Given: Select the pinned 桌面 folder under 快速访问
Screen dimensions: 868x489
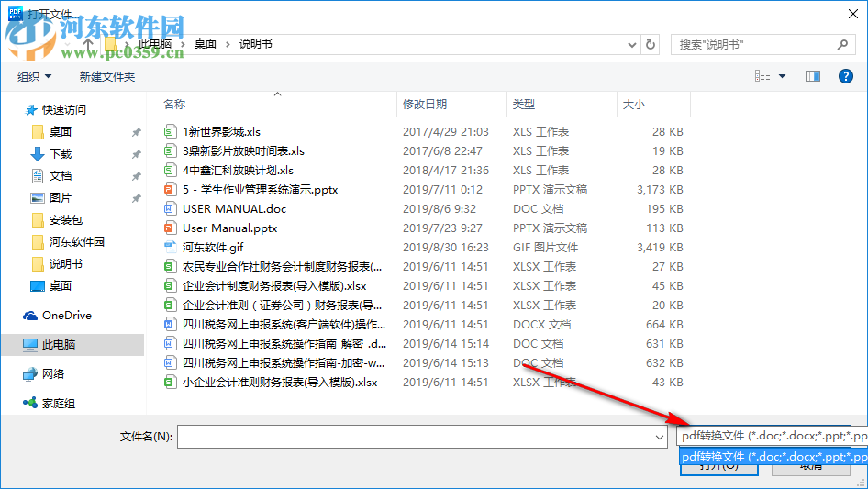Looking at the screenshot, I should point(61,132).
